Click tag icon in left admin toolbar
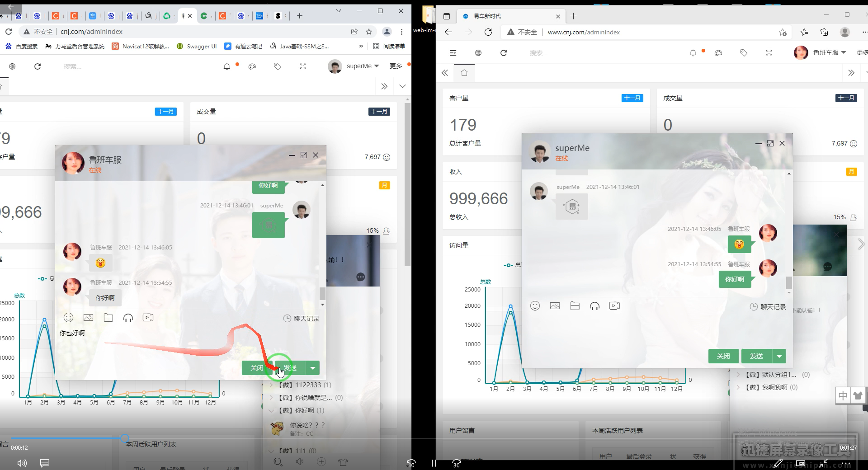Viewport: 868px width, 470px height. (277, 66)
